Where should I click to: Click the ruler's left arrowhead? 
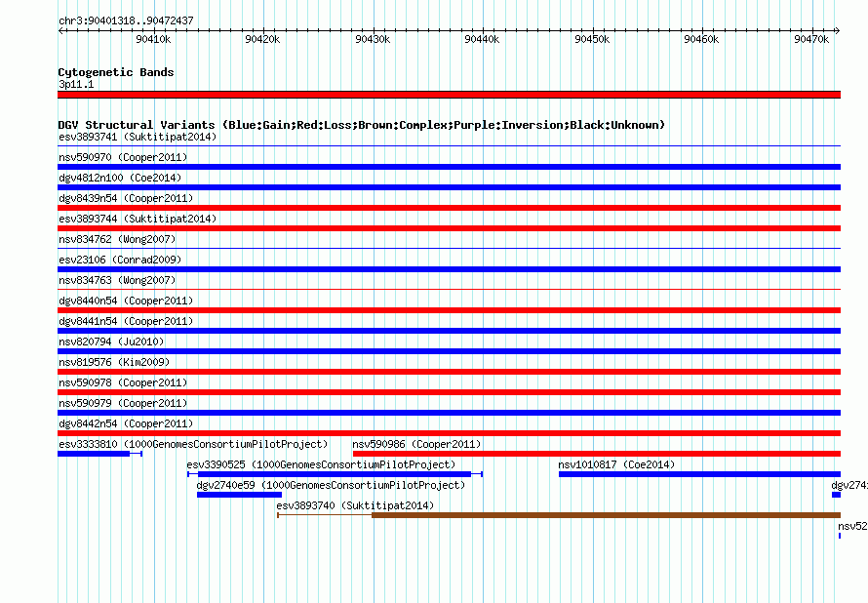60,30
